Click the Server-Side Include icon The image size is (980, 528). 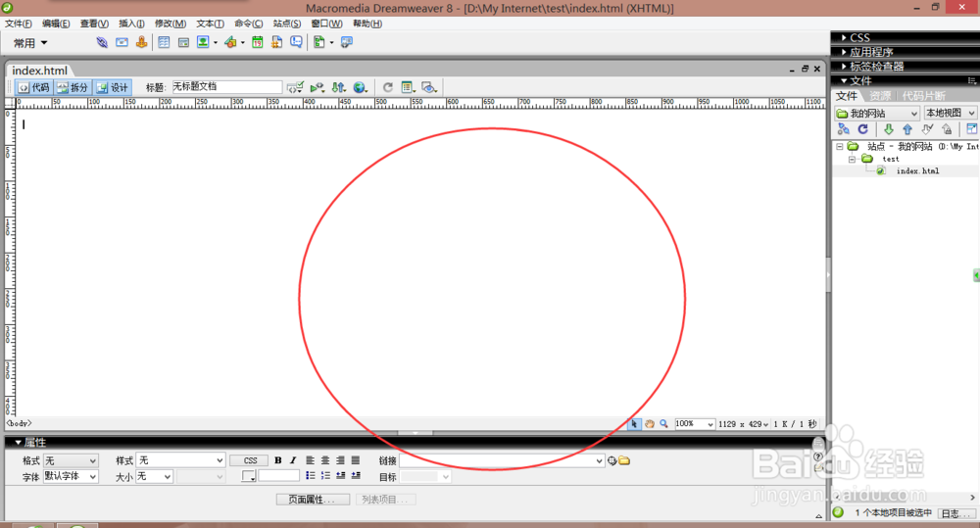277,42
